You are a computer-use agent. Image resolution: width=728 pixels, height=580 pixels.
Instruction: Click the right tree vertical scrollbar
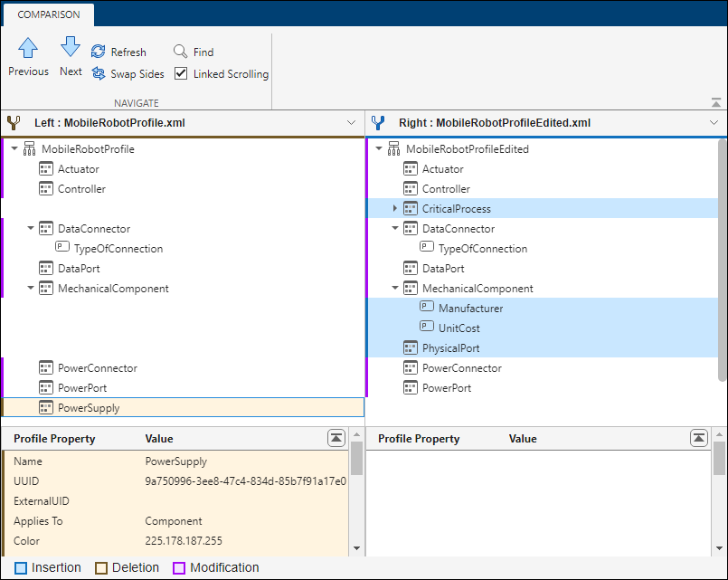[722, 262]
